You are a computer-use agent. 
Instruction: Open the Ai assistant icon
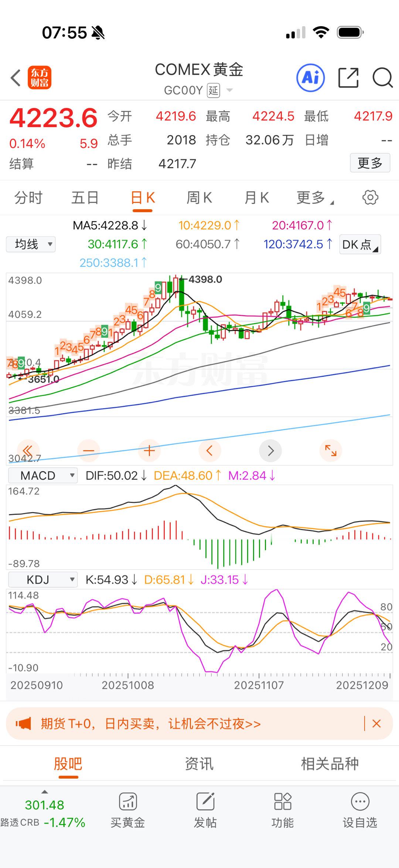click(311, 78)
